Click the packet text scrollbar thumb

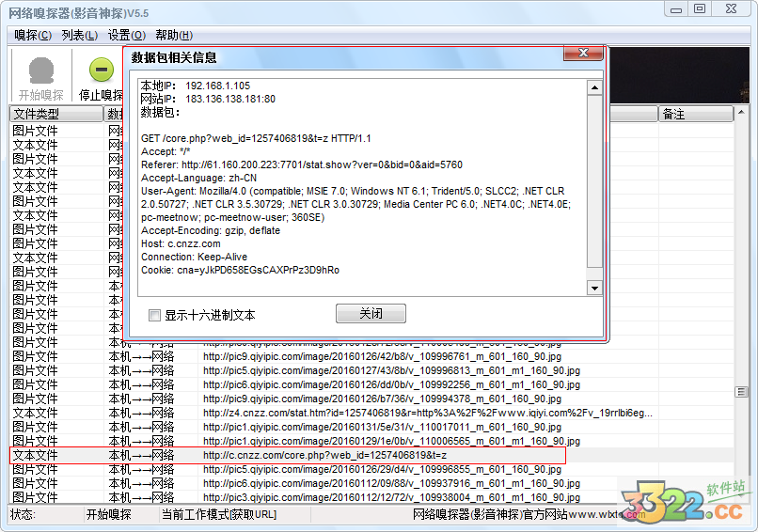594,181
